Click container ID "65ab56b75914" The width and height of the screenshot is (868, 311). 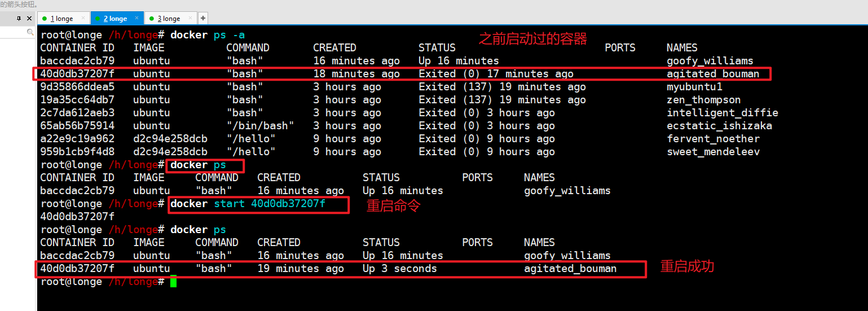tap(77, 126)
